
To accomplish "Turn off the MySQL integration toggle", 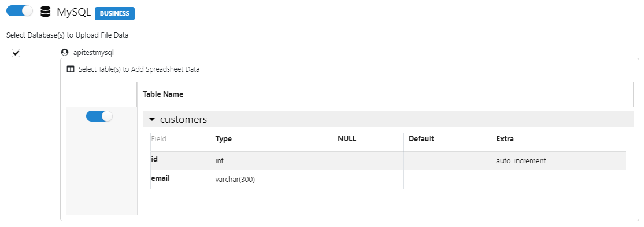I will click(20, 11).
